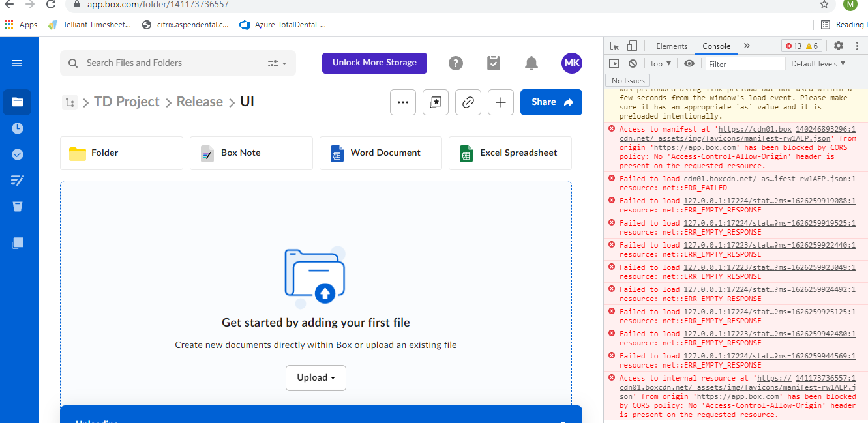
Task: Open the more options ellipsis button
Action: (x=403, y=102)
